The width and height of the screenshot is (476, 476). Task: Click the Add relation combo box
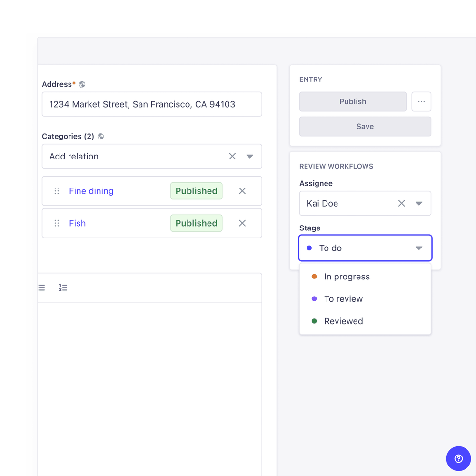coord(152,156)
